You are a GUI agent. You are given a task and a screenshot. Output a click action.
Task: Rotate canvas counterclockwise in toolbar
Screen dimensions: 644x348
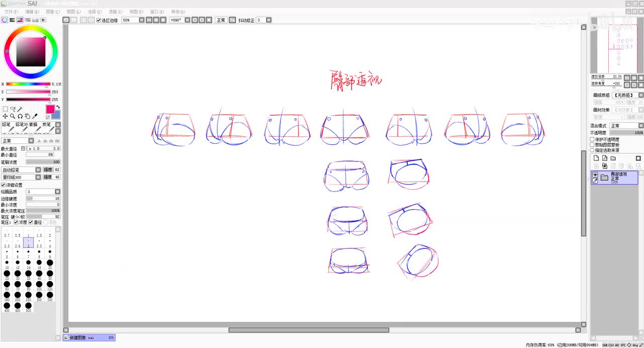pyautogui.click(x=195, y=20)
